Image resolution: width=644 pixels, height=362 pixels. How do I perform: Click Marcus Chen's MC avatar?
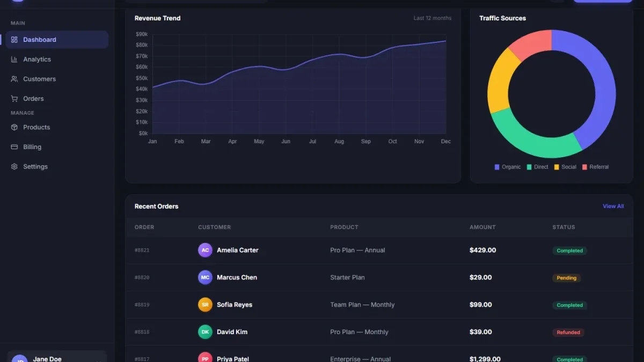pos(205,277)
